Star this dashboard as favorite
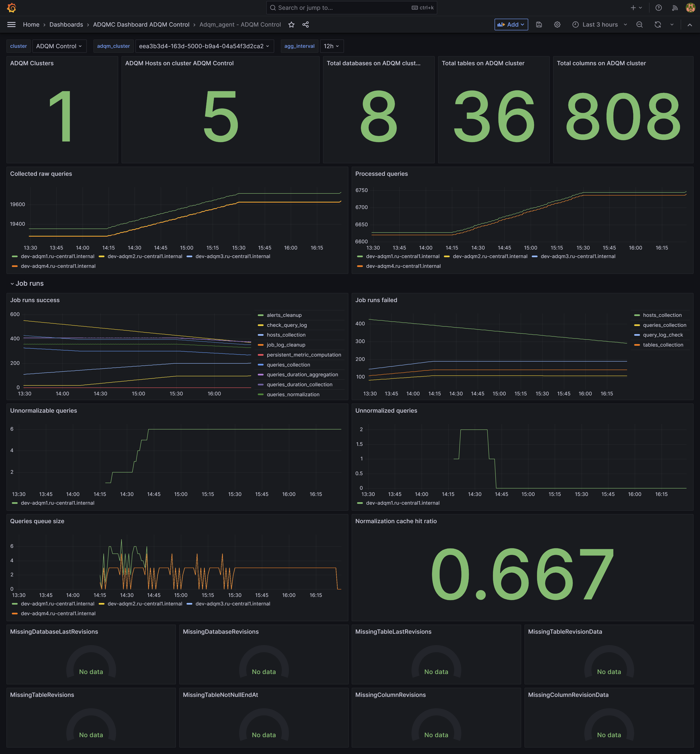700x754 pixels. 291,24
